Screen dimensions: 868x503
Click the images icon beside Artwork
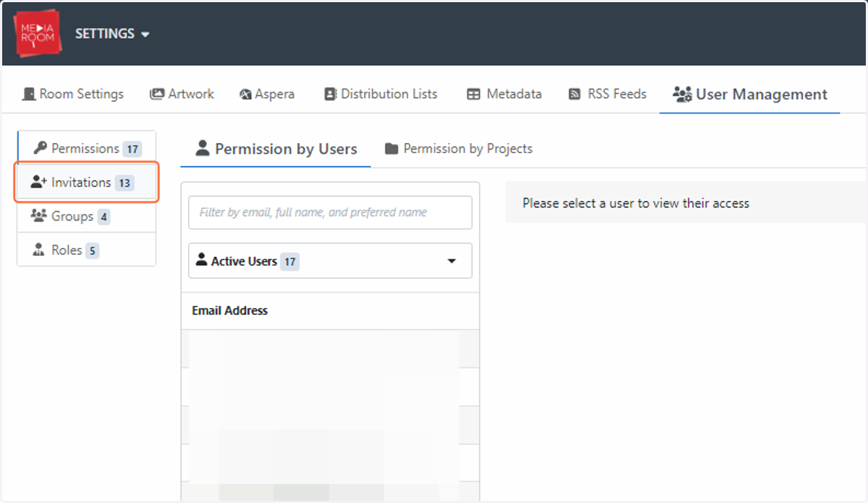click(157, 94)
